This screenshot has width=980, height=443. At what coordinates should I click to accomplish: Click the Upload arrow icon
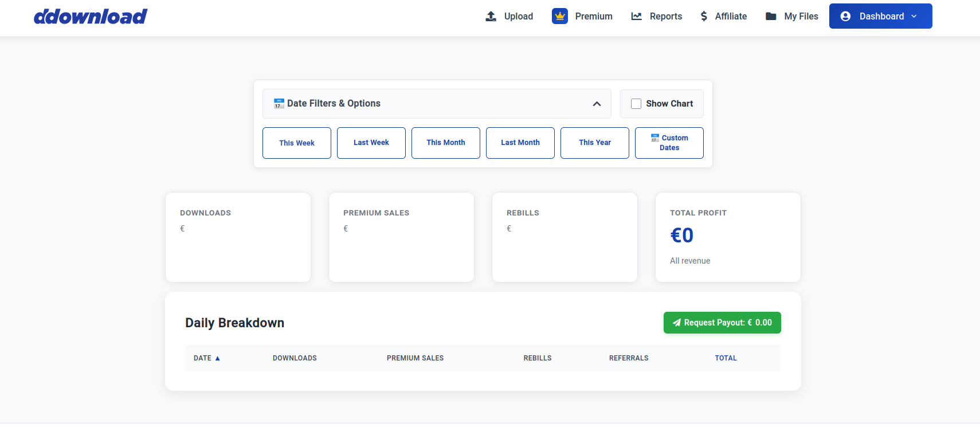click(x=491, y=17)
